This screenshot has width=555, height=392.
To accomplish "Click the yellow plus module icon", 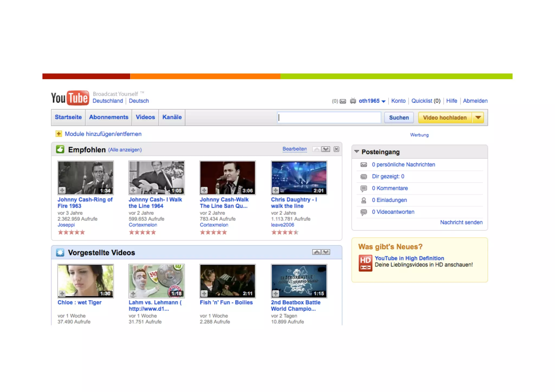I will click(x=59, y=134).
